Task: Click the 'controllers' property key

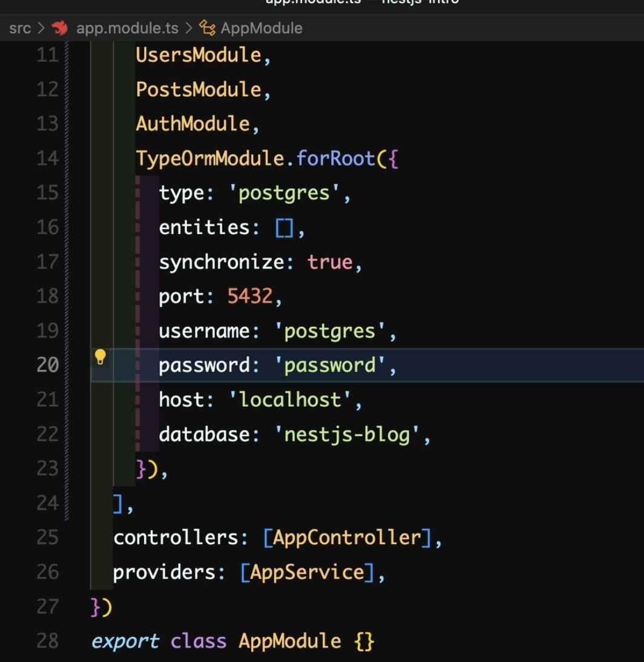Action: (176, 537)
